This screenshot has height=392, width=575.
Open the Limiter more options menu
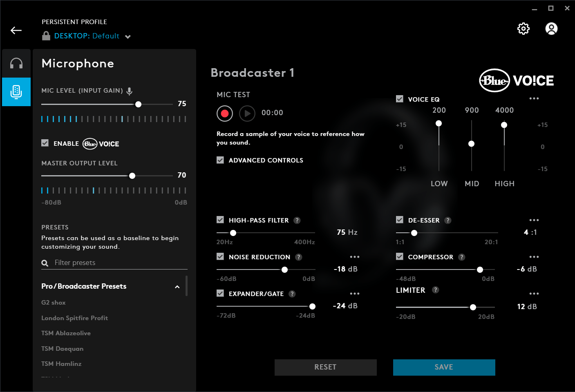pyautogui.click(x=534, y=294)
